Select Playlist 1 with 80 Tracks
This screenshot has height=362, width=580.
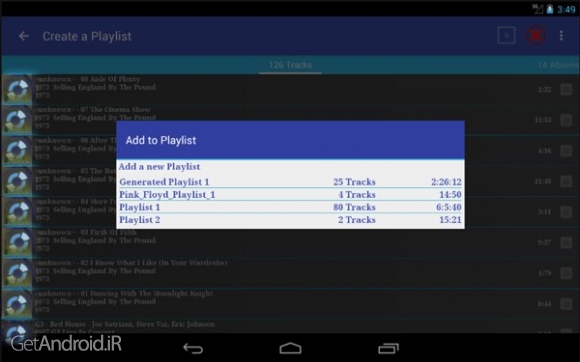[x=290, y=207]
